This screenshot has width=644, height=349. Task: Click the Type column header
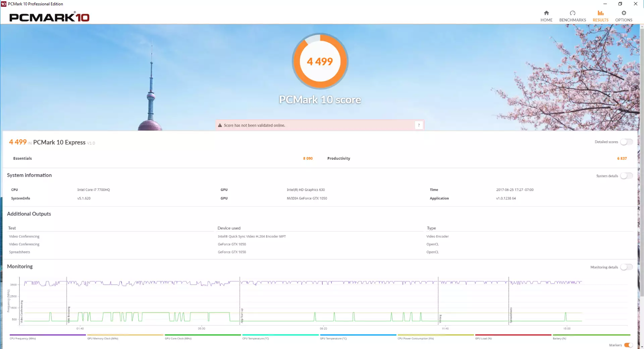click(431, 228)
